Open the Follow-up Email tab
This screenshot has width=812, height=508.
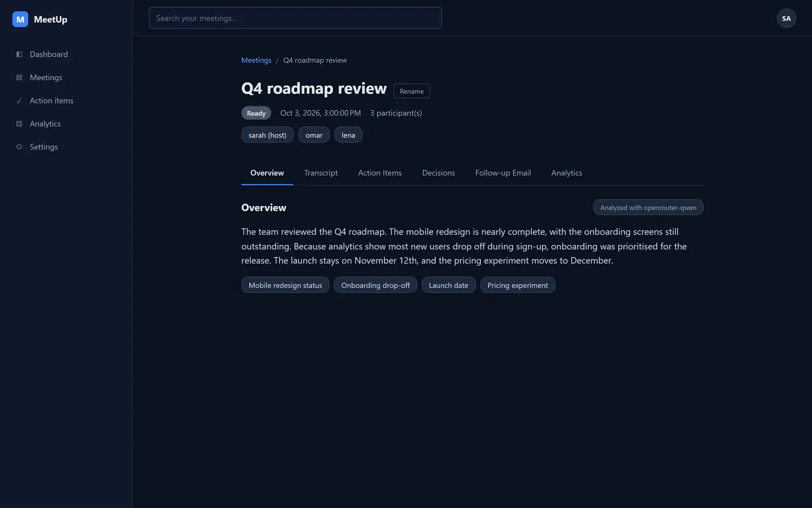tap(503, 173)
